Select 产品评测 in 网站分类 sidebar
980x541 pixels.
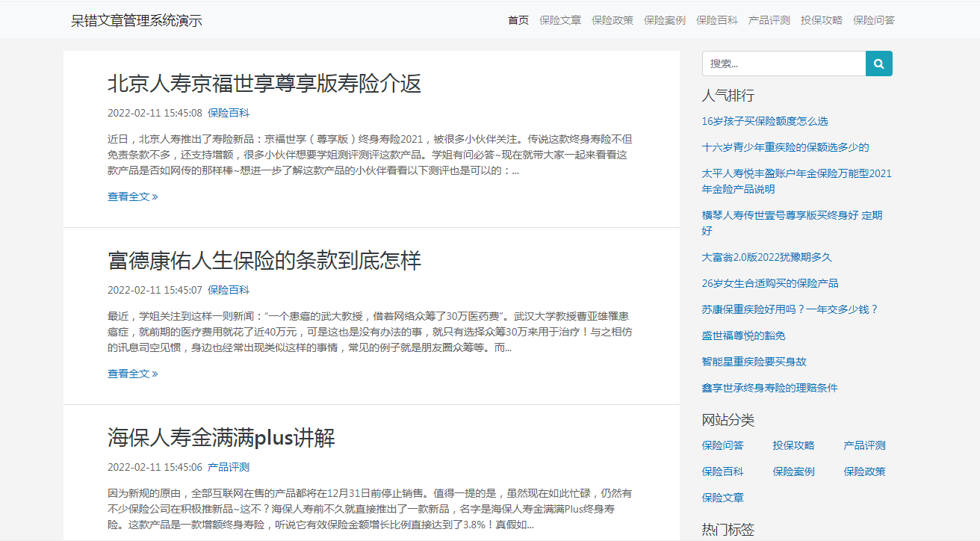(865, 445)
